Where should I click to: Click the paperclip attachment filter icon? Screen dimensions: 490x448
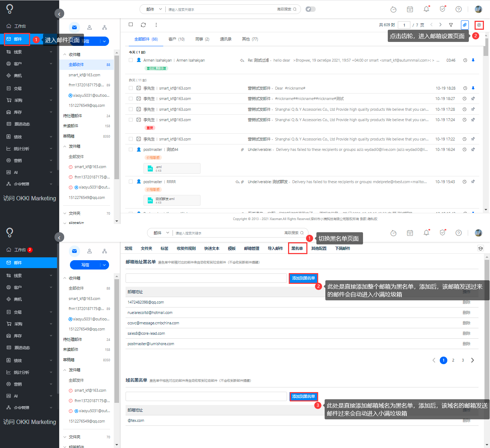(465, 25)
